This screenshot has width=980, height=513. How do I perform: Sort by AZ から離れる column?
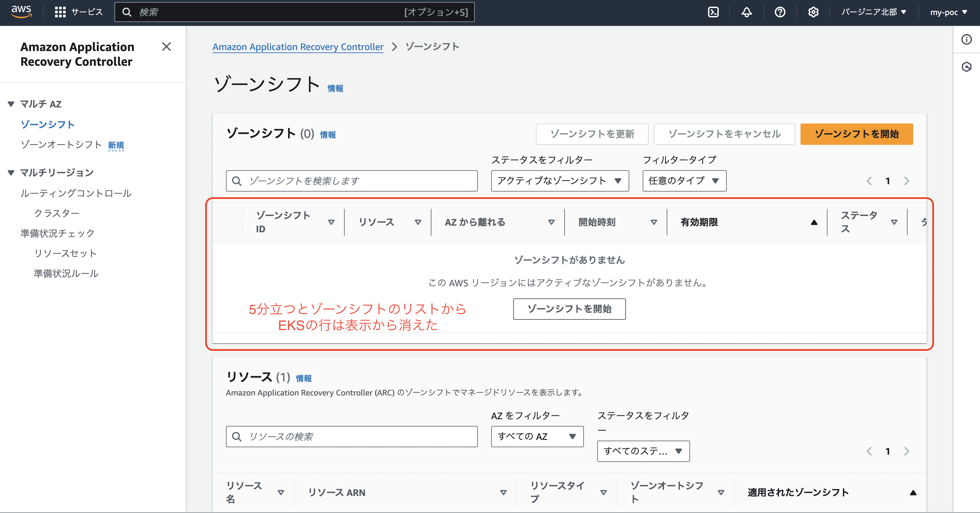click(551, 222)
